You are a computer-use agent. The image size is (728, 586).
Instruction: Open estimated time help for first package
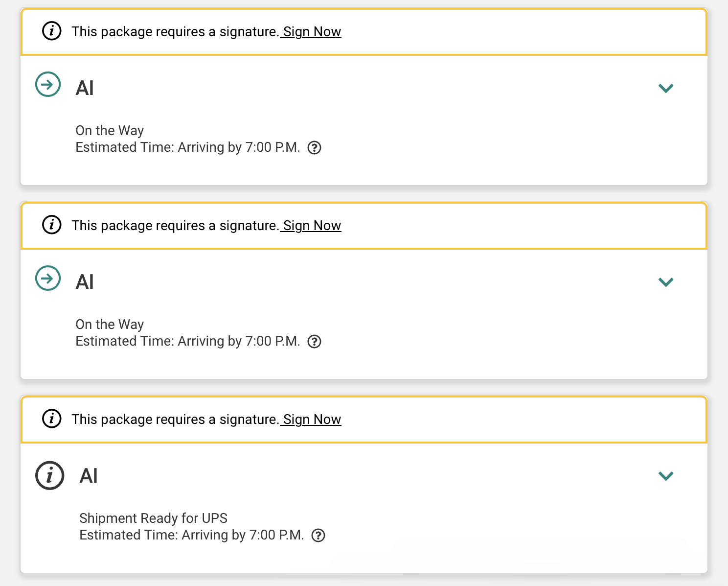tap(314, 148)
